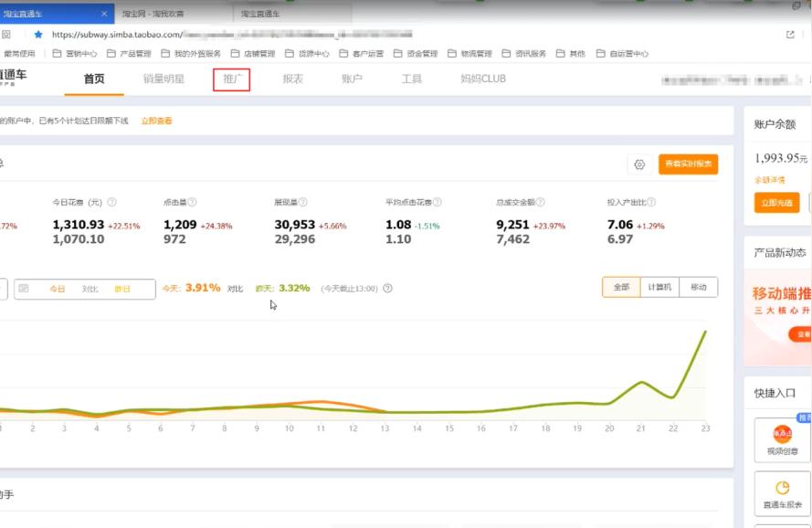
Task: Click the share icon at address bar right
Action: (790, 35)
